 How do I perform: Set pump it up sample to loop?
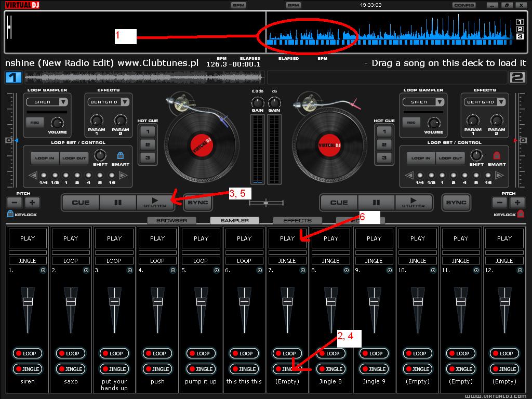[201, 353]
